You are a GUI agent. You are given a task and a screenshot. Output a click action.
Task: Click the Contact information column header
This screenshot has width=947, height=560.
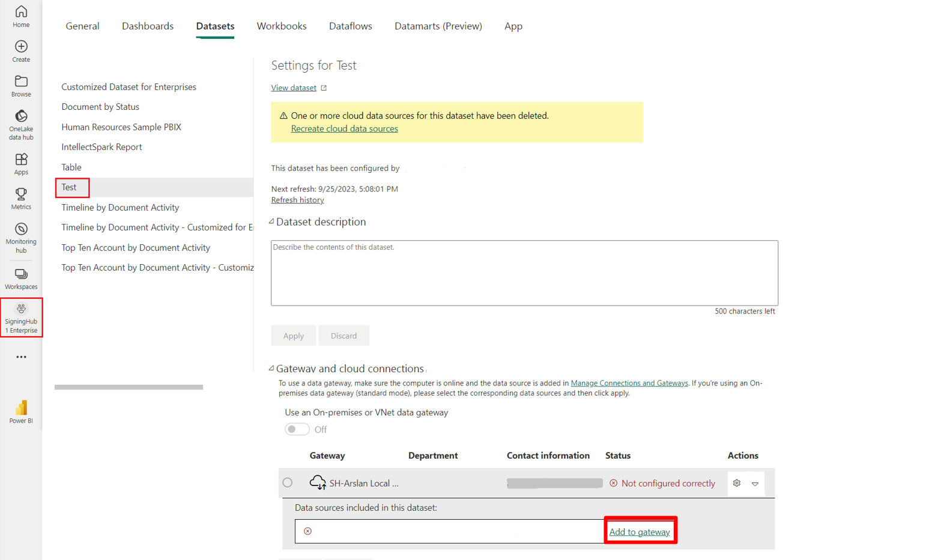point(548,456)
